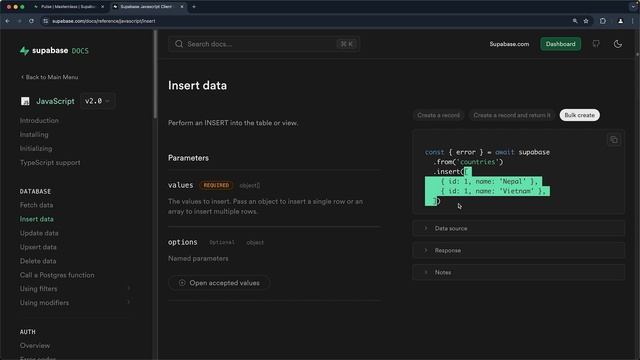The image size is (640, 360).
Task: Open the three-dot browser menu
Action: click(x=633, y=21)
